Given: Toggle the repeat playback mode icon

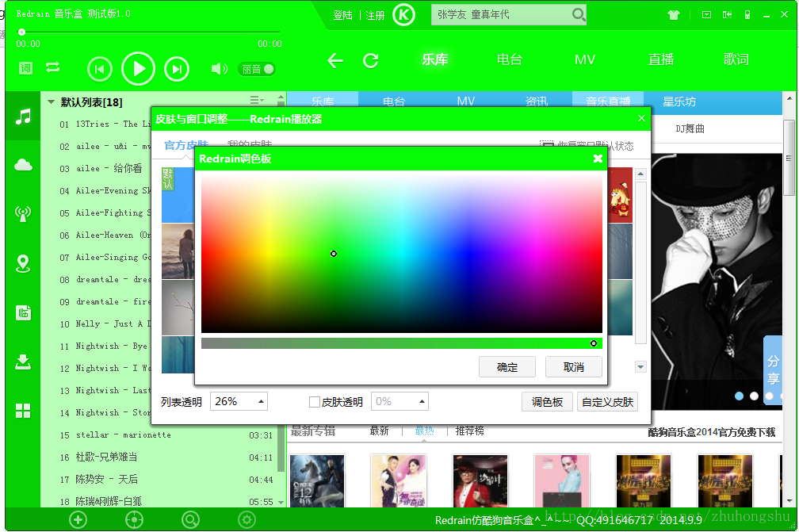Looking at the screenshot, I should tap(52, 67).
